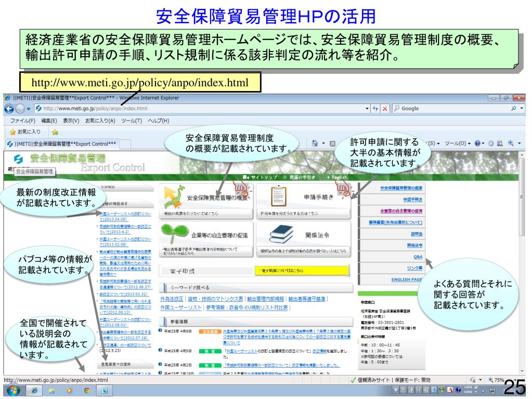The width and height of the screenshot is (532, 399).
Task: Click the RSS feeds icon
Action: tap(332, 144)
